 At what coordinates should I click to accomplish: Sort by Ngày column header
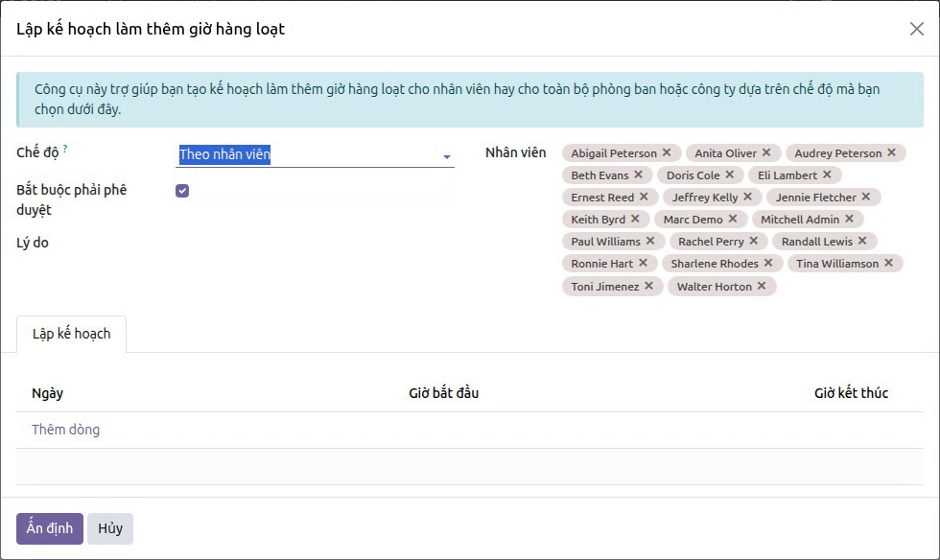click(47, 393)
